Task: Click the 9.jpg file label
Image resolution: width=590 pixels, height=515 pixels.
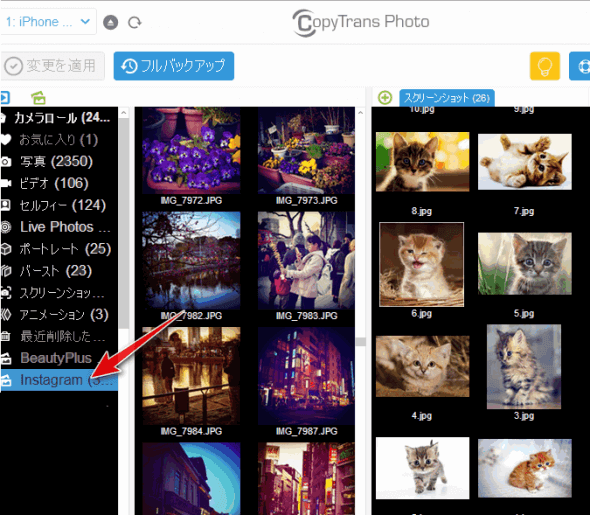Action: coord(524,109)
